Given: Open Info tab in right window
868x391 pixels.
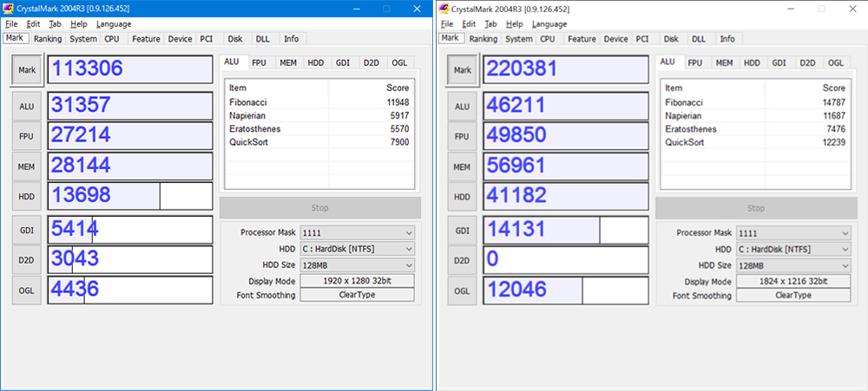Looking at the screenshot, I should 727,39.
